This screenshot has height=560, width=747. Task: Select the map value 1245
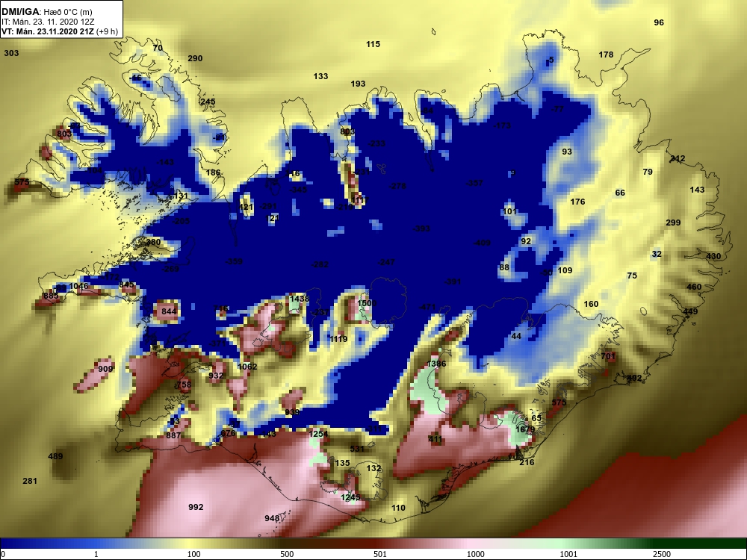pos(350,497)
